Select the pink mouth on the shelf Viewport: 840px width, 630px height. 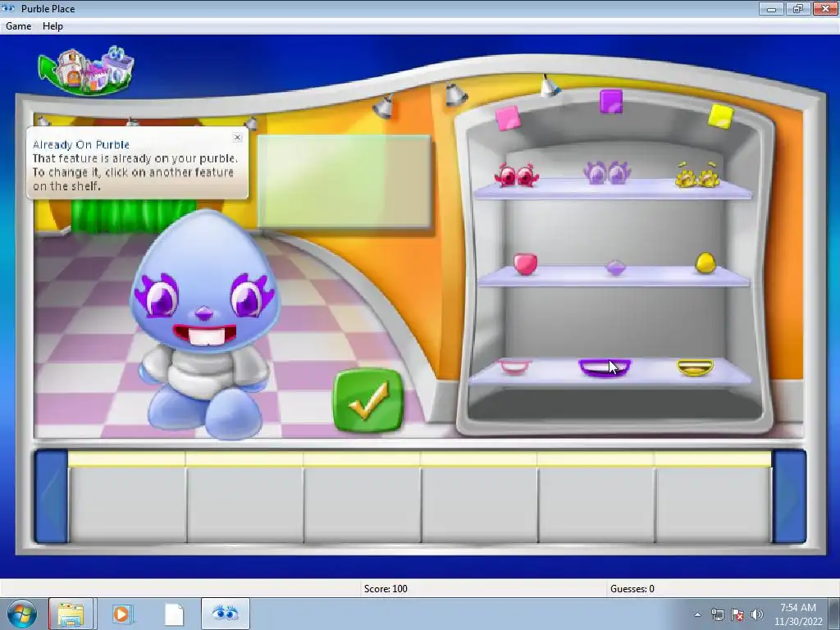click(514, 367)
